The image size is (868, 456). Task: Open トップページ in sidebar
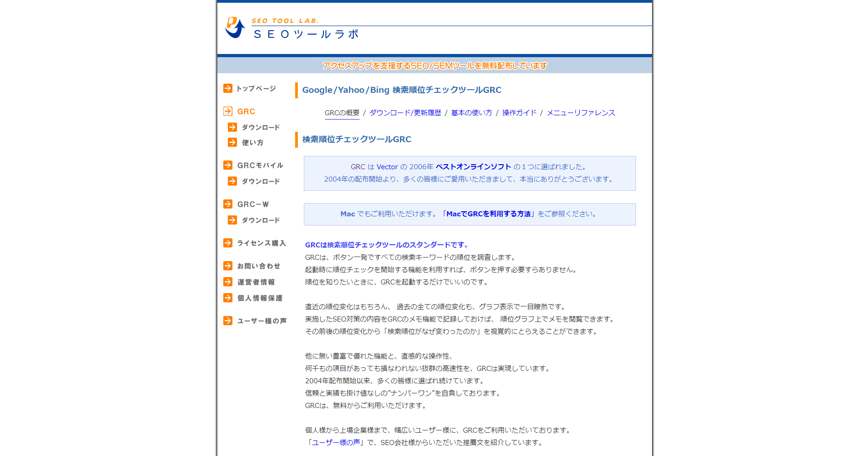pyautogui.click(x=256, y=88)
